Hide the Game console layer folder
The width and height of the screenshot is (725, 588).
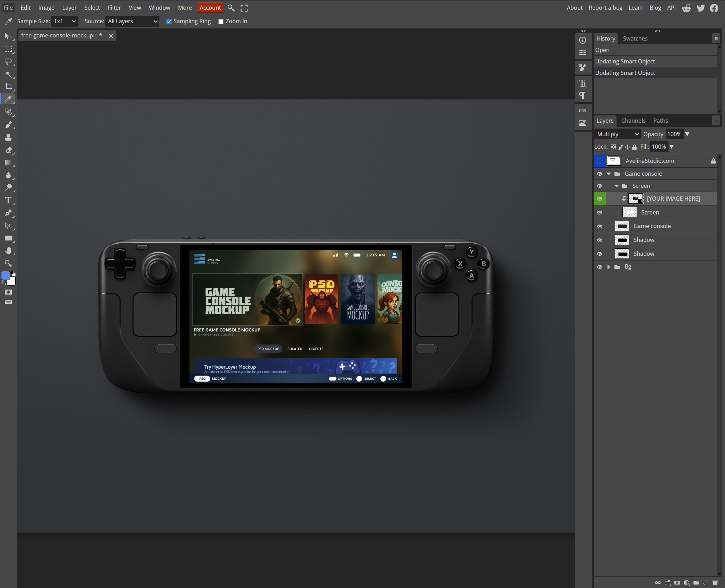point(600,174)
